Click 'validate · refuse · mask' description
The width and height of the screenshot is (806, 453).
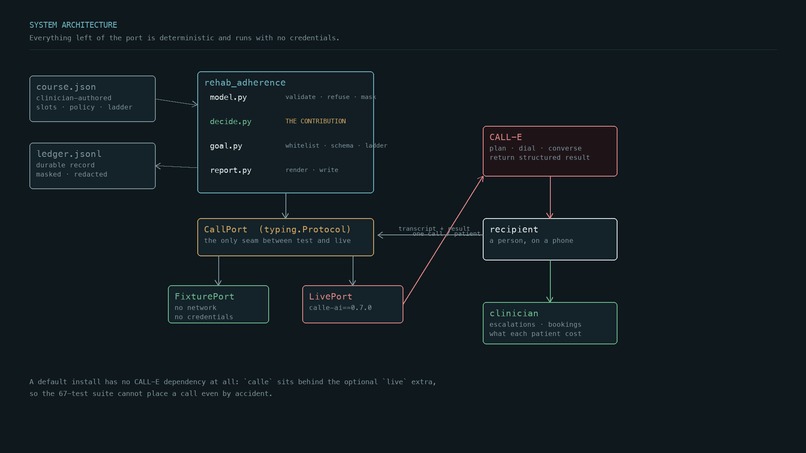[x=331, y=97]
